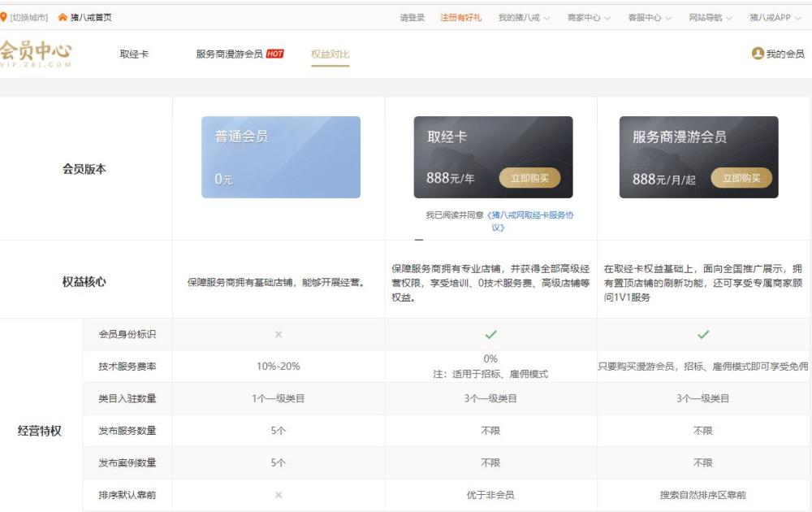Click the 类目入驻数量 row label
Screen dimensions: 812x512
[x=127, y=399]
